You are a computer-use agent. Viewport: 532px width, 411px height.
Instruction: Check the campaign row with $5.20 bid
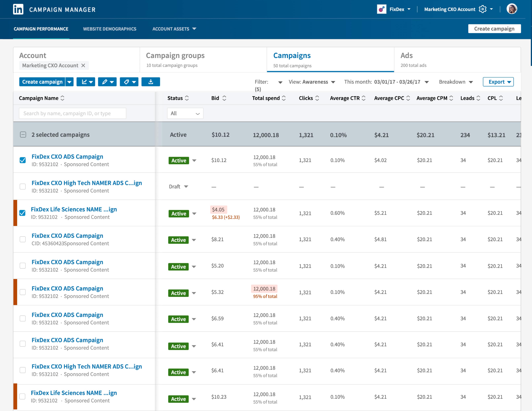point(23,265)
